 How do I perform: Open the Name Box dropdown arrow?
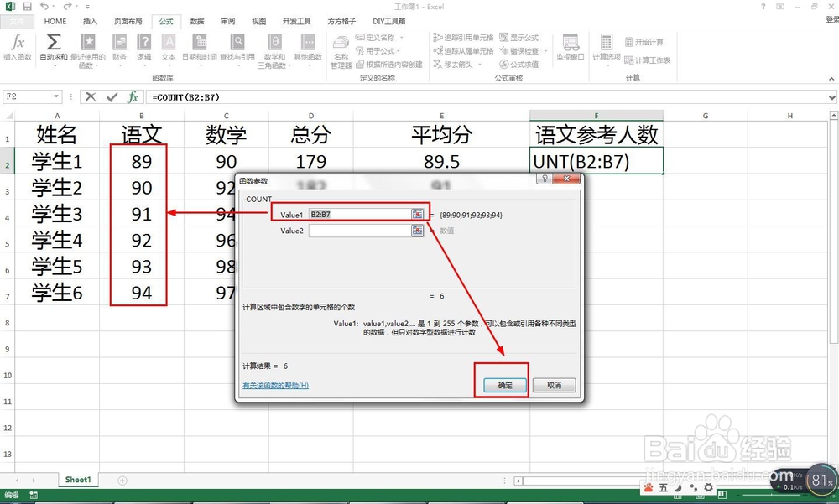(x=56, y=96)
